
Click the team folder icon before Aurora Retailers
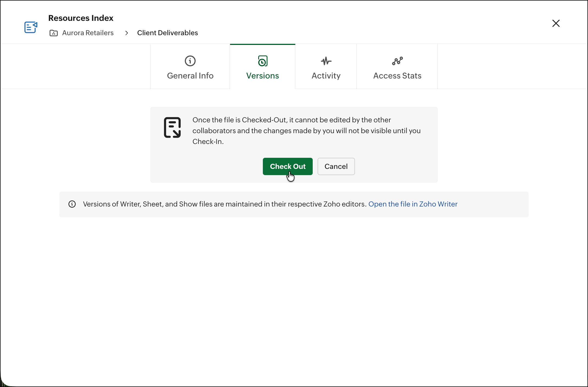point(54,33)
